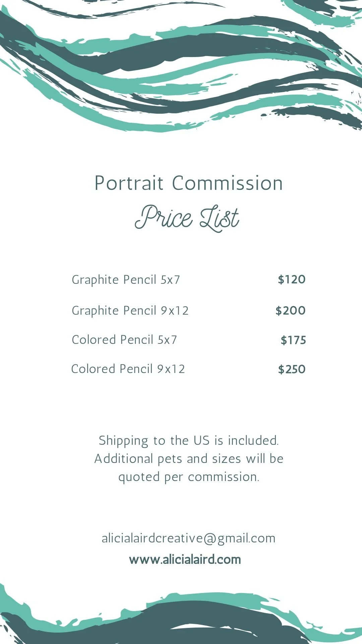The image size is (362, 644).
Task: Click the 'Additional pets and sizes' line
Action: pos(189,459)
